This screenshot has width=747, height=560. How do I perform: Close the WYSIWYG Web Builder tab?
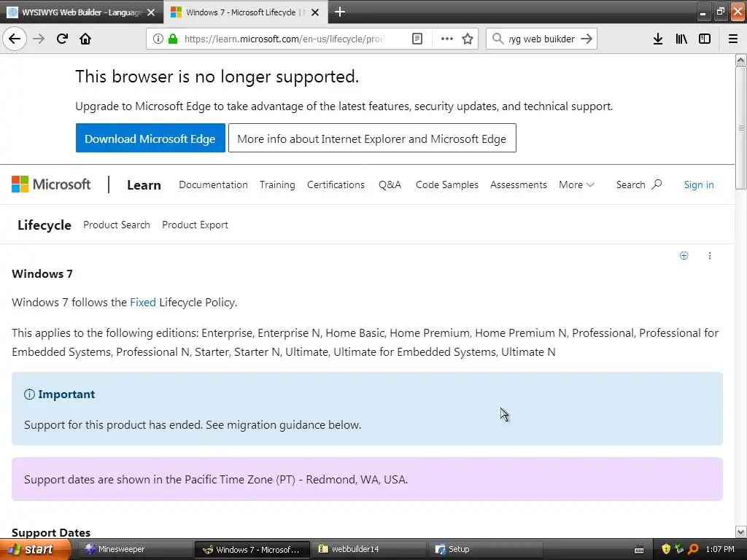[151, 12]
